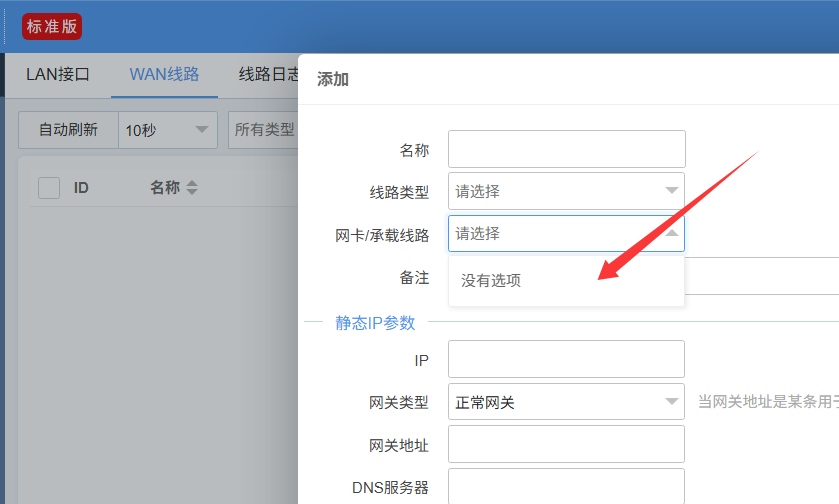Switch to the LAN接口 tab
839x504 pixels.
(57, 75)
